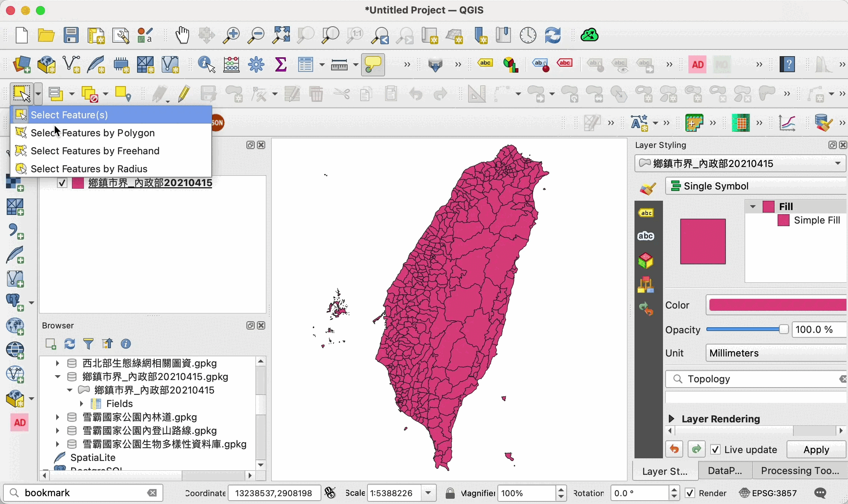The image size is (848, 504).
Task: Click the EPSG:3857 CRS button
Action: click(768, 493)
